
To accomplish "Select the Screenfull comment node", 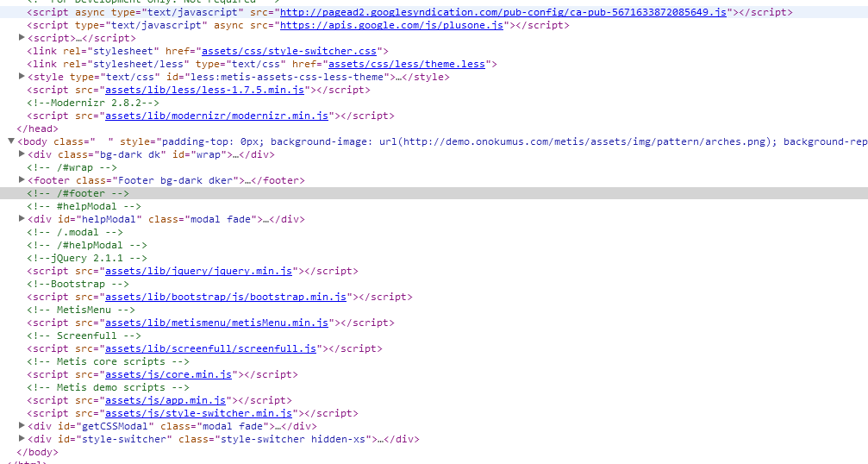I will (84, 335).
